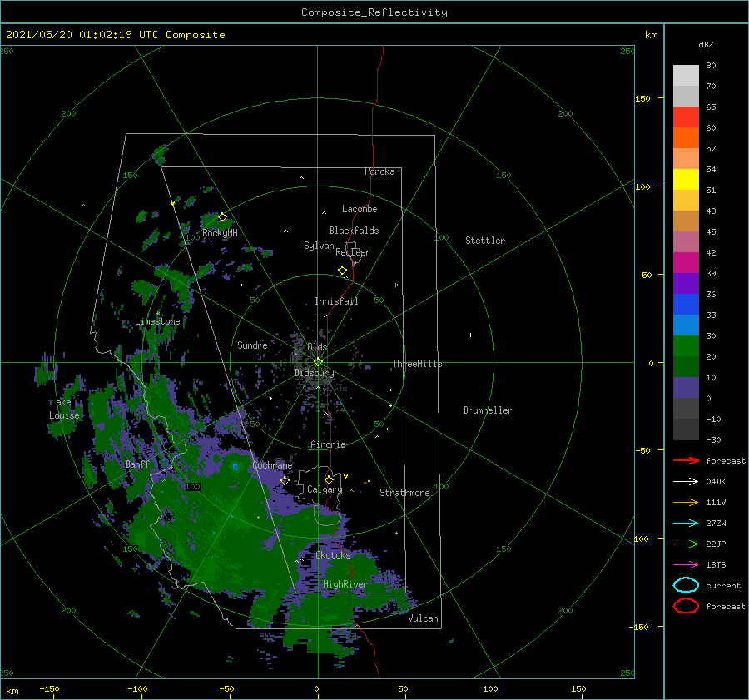
Task: Click the yellow diamond marker above RockyMH
Action: coord(222,217)
